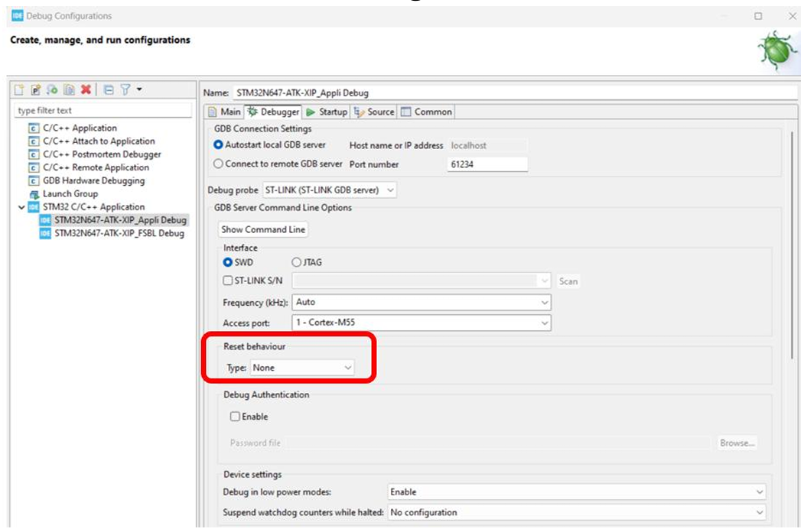Open Debug in low power modes dropdown
Viewport: 804px width, 532px height.
[x=576, y=492]
